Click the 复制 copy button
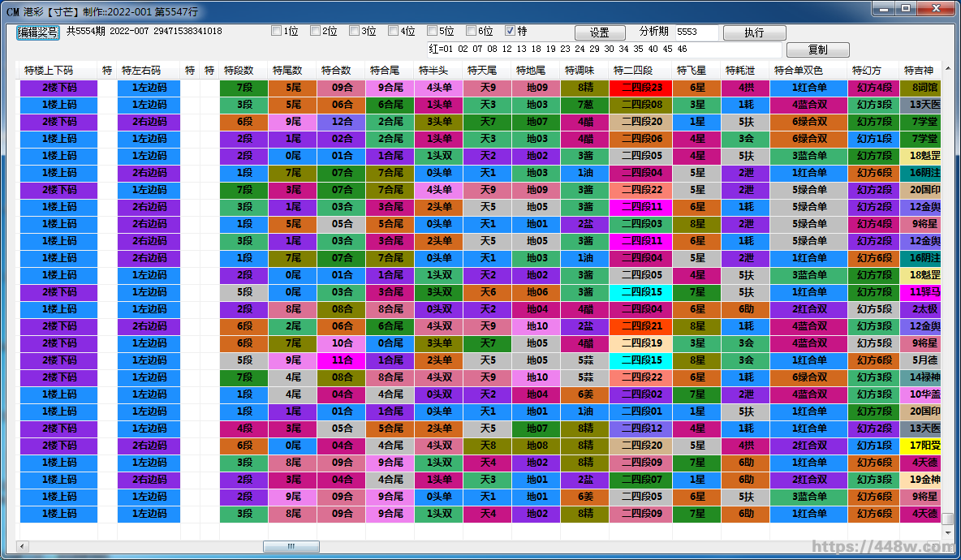 pyautogui.click(x=817, y=50)
